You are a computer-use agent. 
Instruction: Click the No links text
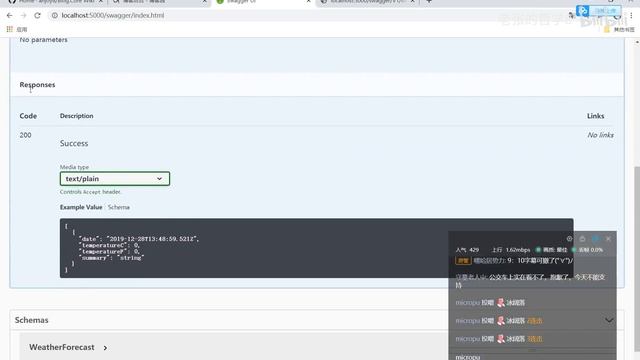pos(600,135)
